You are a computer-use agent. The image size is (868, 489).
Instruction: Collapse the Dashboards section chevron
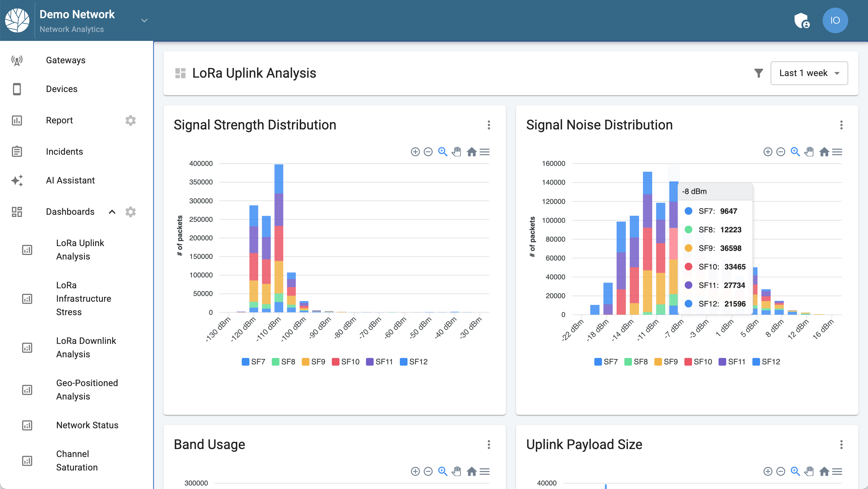[112, 212]
